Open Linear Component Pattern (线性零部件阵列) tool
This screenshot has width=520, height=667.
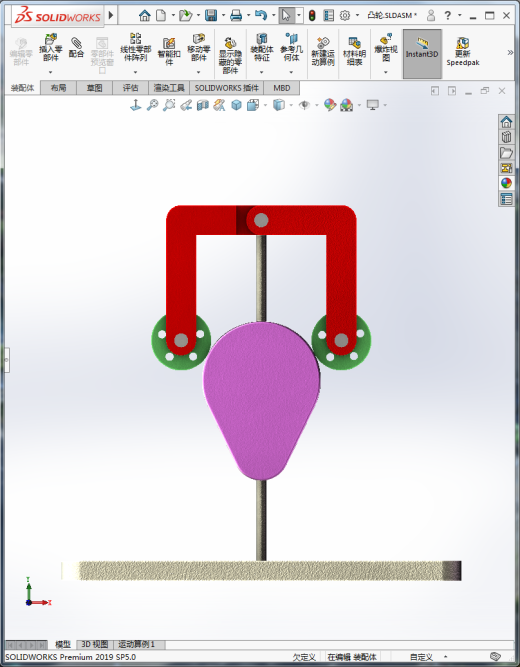(x=136, y=48)
